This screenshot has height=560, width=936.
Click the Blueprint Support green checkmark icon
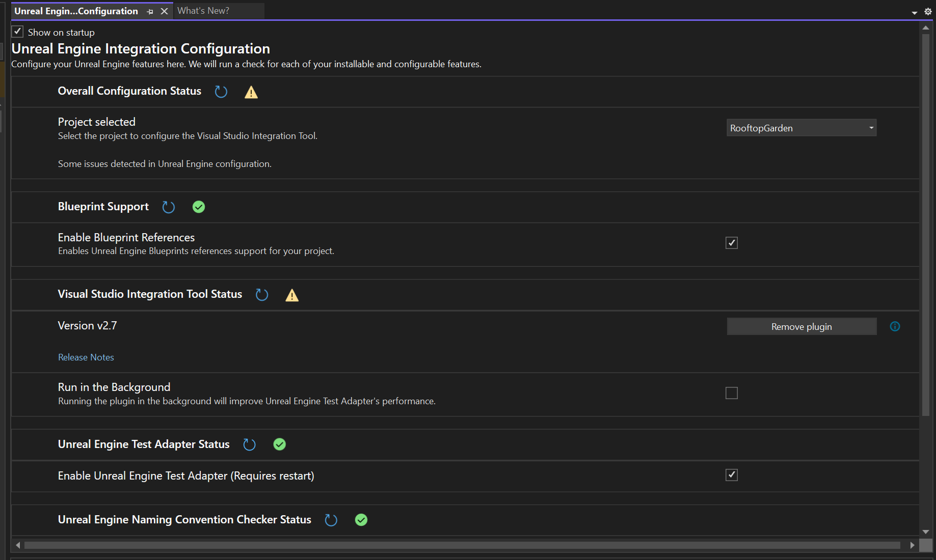click(x=199, y=207)
